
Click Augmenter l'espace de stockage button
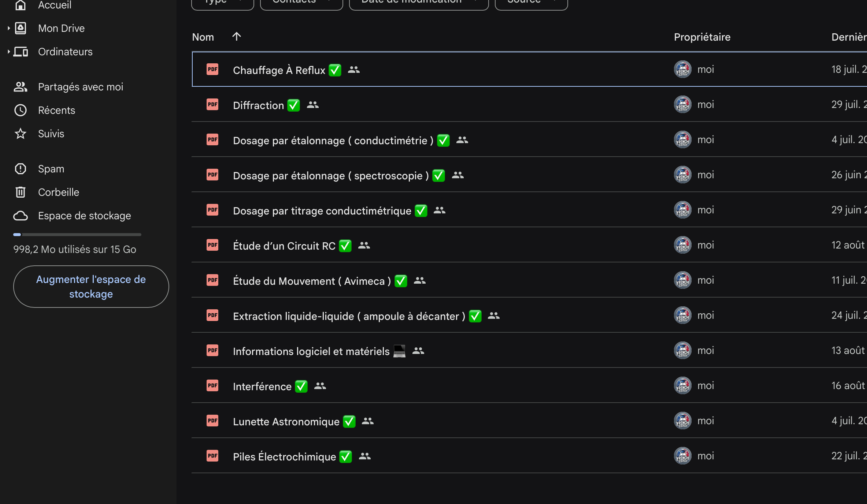click(x=91, y=287)
